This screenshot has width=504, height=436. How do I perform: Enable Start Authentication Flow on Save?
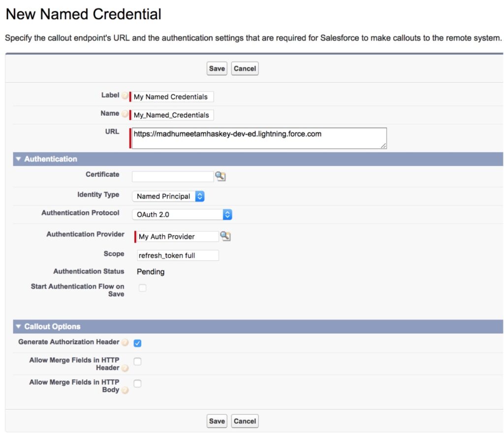pos(142,288)
